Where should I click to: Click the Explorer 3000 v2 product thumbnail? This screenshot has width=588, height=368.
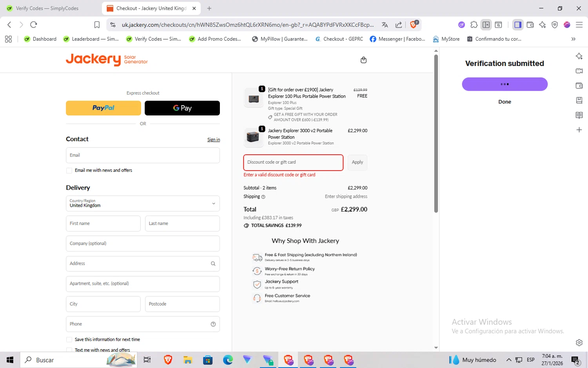click(x=254, y=137)
